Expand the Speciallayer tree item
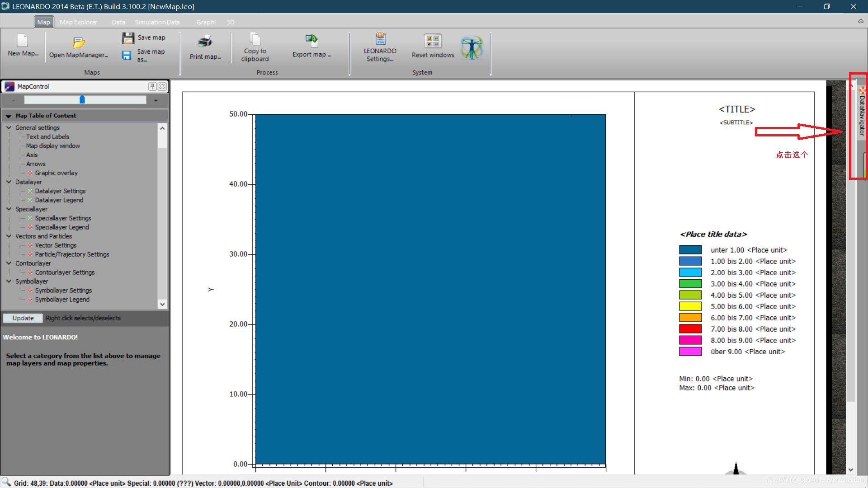 [9, 209]
